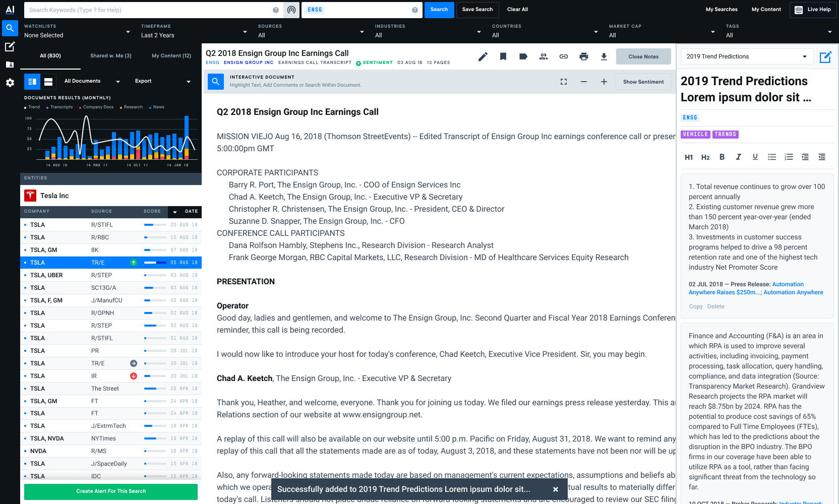Screen dimensions: 839x504
Task: Click Clear All button
Action: click(x=517, y=10)
